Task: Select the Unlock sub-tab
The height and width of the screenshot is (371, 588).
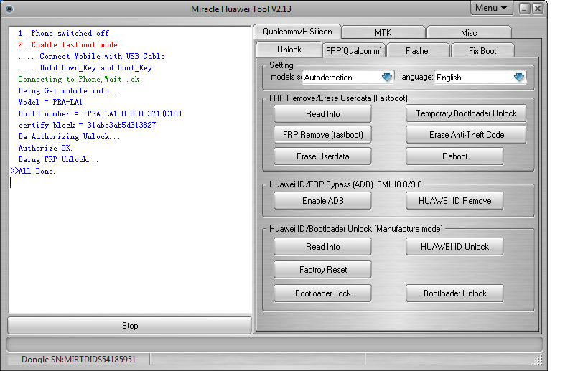Action: click(289, 50)
